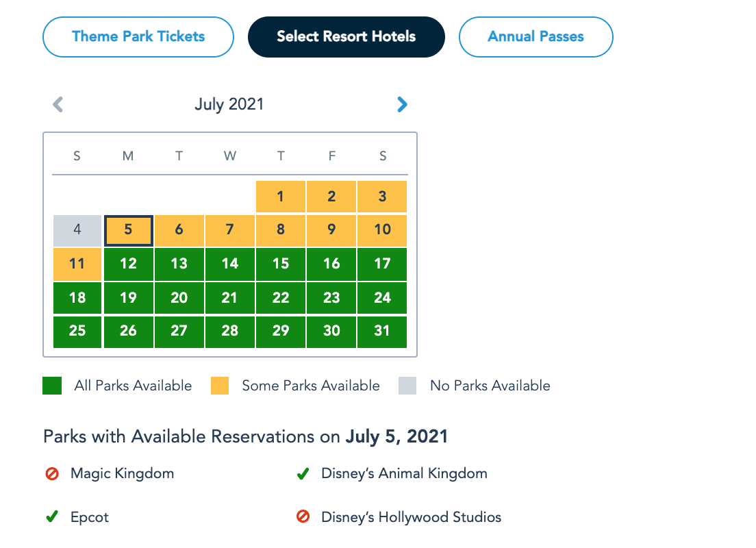Click the Magic Kingdom unavailable icon
756x548 pixels.
coord(52,473)
